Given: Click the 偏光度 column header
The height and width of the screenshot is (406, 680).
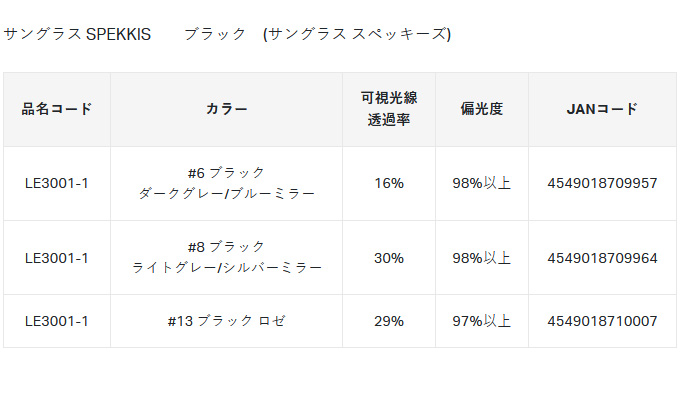Looking at the screenshot, I should [481, 109].
